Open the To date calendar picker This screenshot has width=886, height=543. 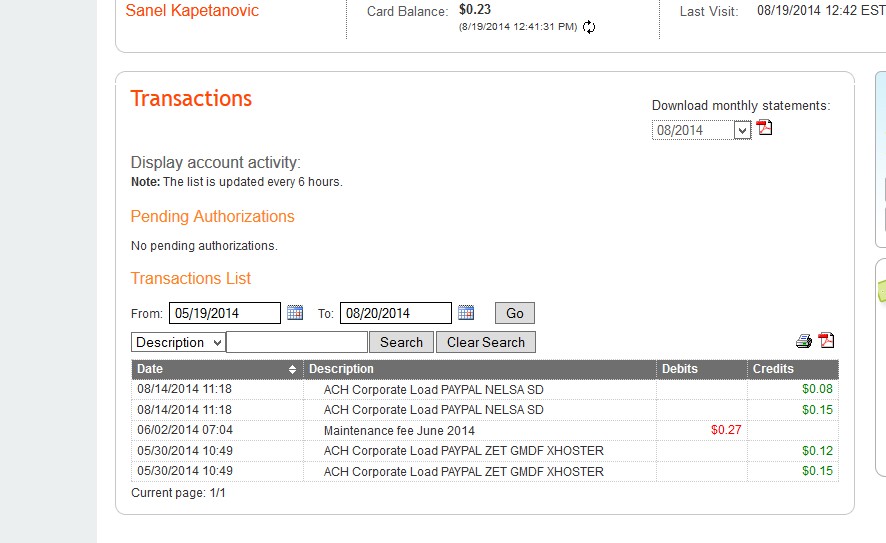tap(466, 313)
